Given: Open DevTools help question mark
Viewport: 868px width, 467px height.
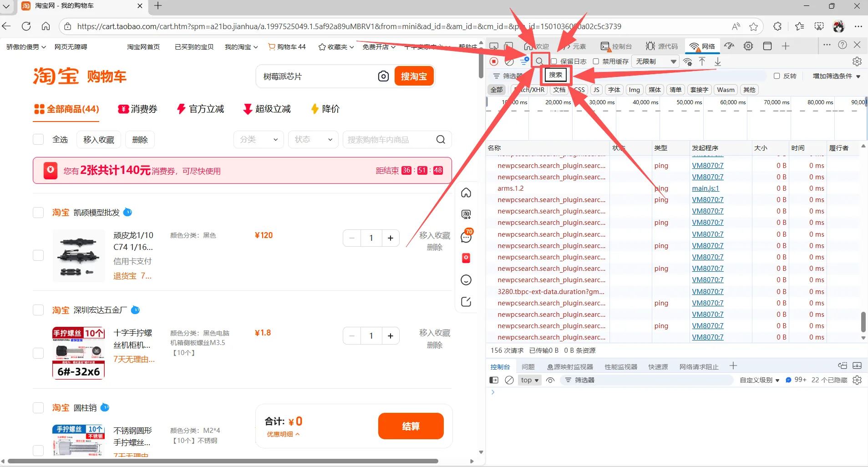Looking at the screenshot, I should pos(843,45).
